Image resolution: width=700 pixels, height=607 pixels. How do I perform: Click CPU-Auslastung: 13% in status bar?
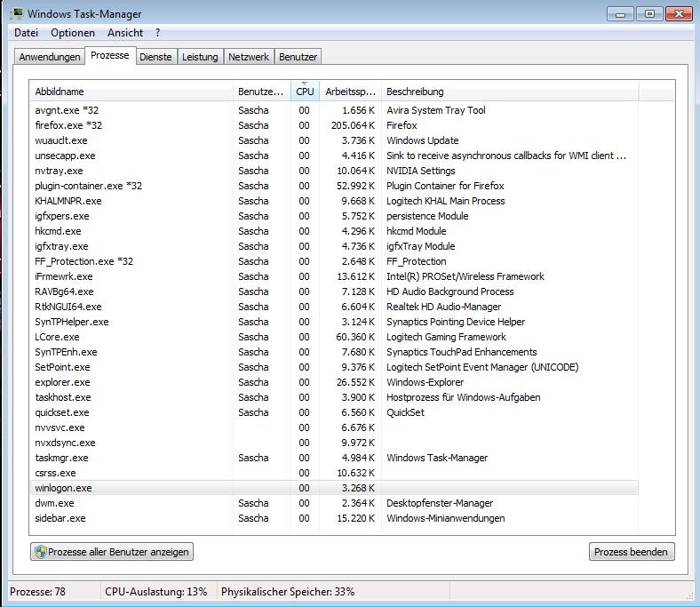point(155,592)
